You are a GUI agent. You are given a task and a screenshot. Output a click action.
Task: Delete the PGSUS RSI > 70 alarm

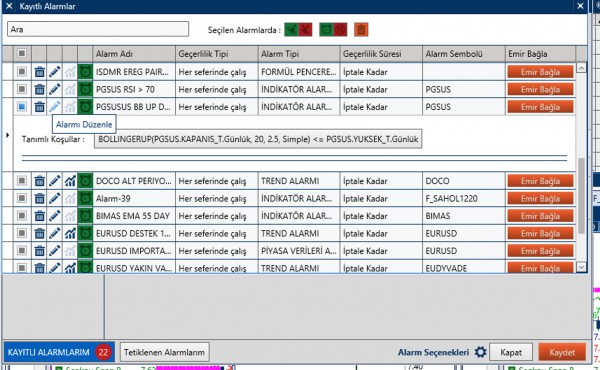coord(39,89)
